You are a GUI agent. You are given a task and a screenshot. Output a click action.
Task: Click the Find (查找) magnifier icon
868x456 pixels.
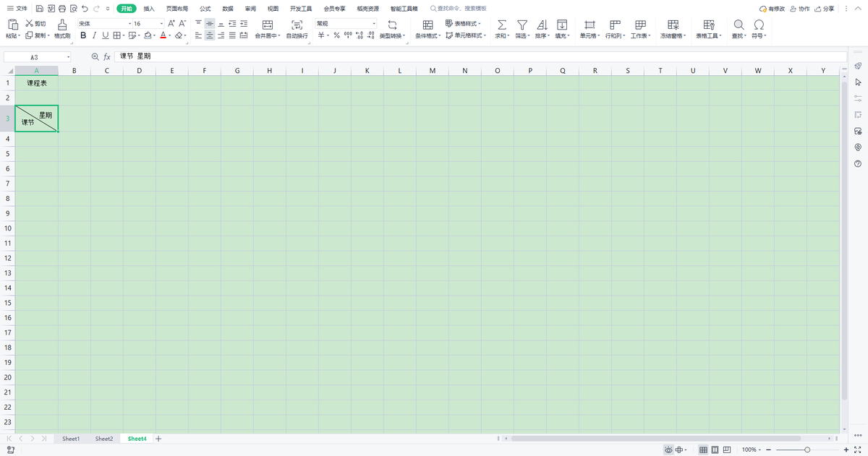[x=739, y=25]
